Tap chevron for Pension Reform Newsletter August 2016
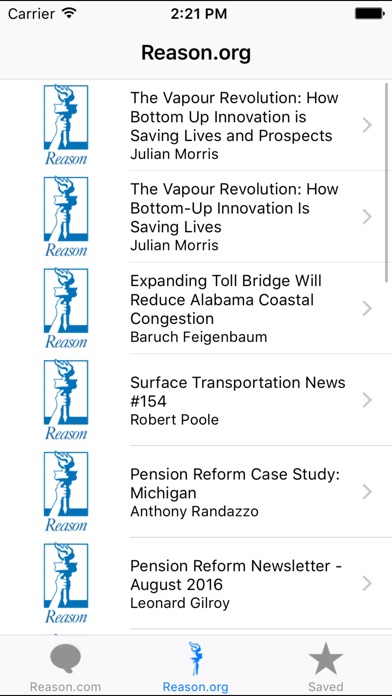This screenshot has height=696, width=392. click(367, 583)
